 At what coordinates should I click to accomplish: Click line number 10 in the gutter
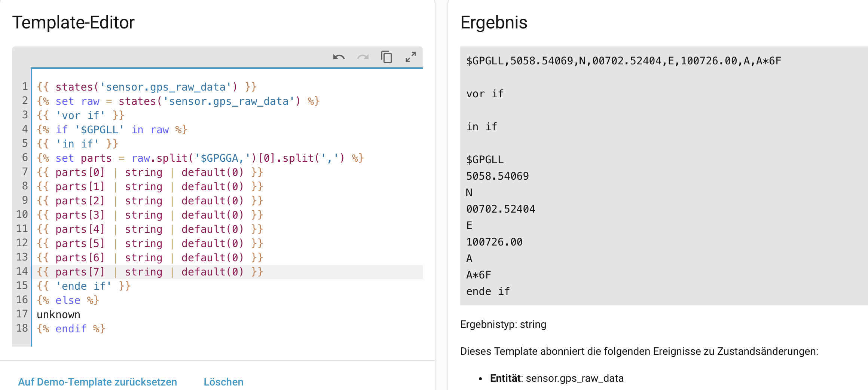[22, 215]
